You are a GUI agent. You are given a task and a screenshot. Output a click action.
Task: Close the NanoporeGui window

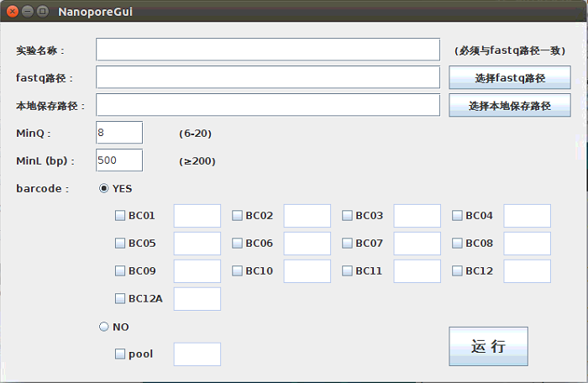click(x=13, y=12)
